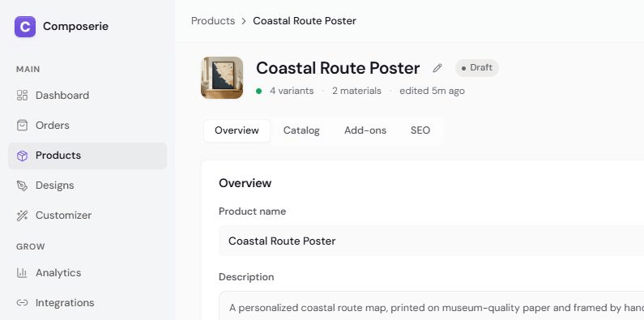Open the Add-ons tab

tap(365, 130)
